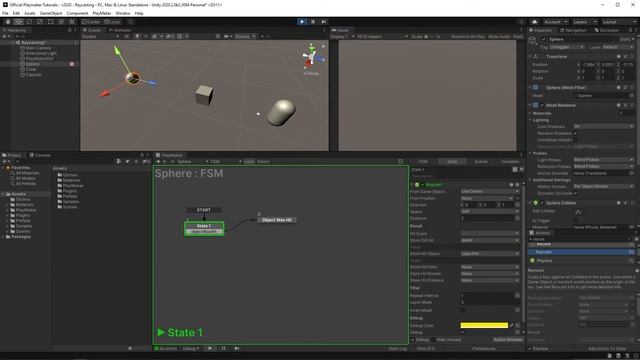Switch to the PlayMaker Events tab
This screenshot has height=360, width=640.
[x=481, y=162]
